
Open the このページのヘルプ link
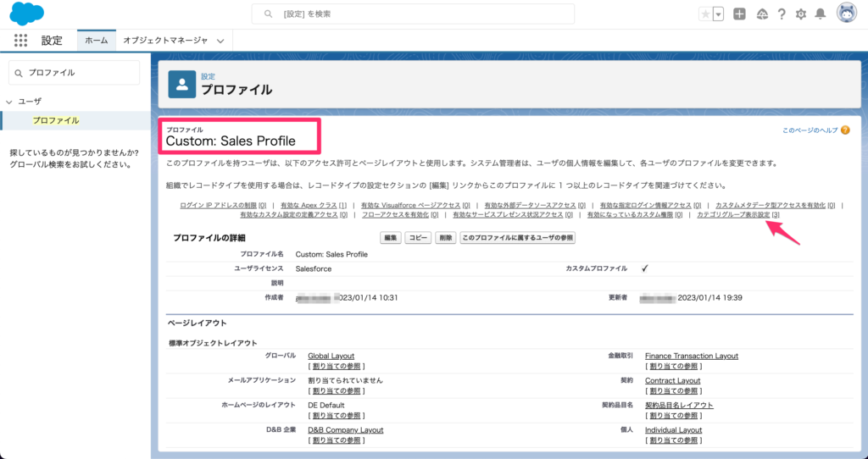(810, 130)
